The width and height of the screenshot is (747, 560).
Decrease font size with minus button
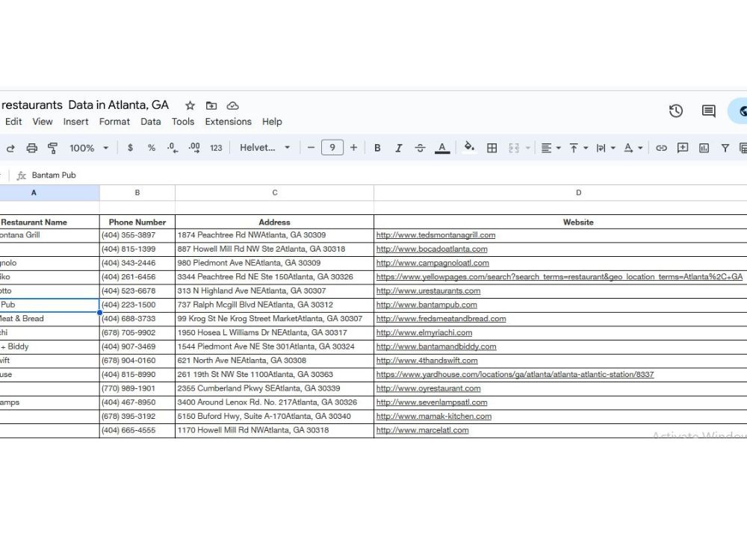tap(311, 148)
